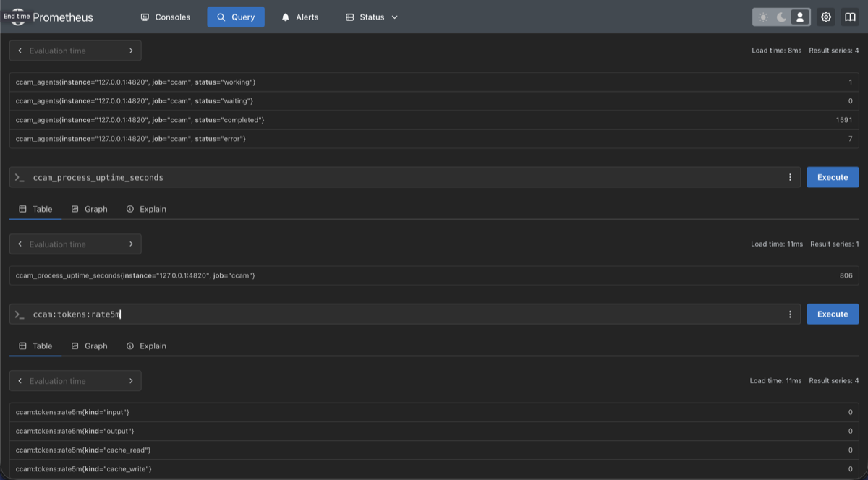Switch to dark theme moon icon
868x480 pixels.
[781, 17]
